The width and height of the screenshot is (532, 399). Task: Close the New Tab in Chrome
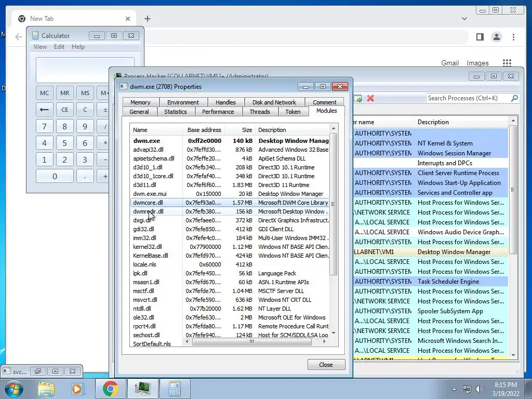[x=128, y=19]
